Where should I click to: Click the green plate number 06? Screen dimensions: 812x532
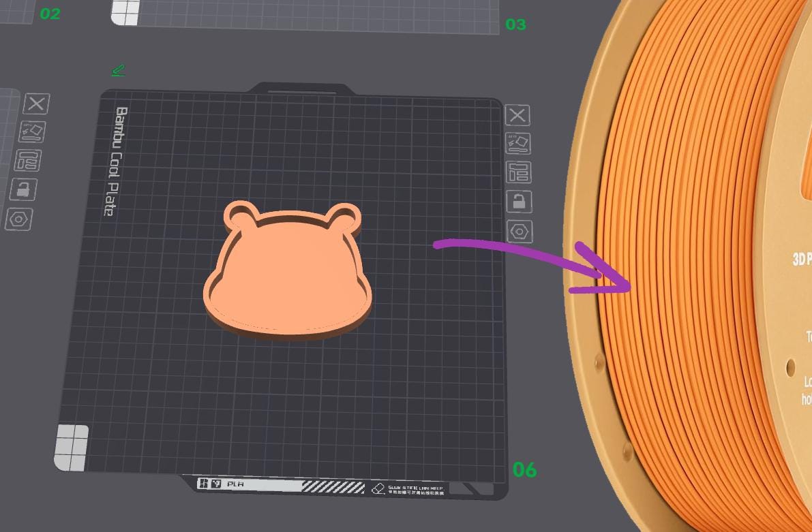524,470
